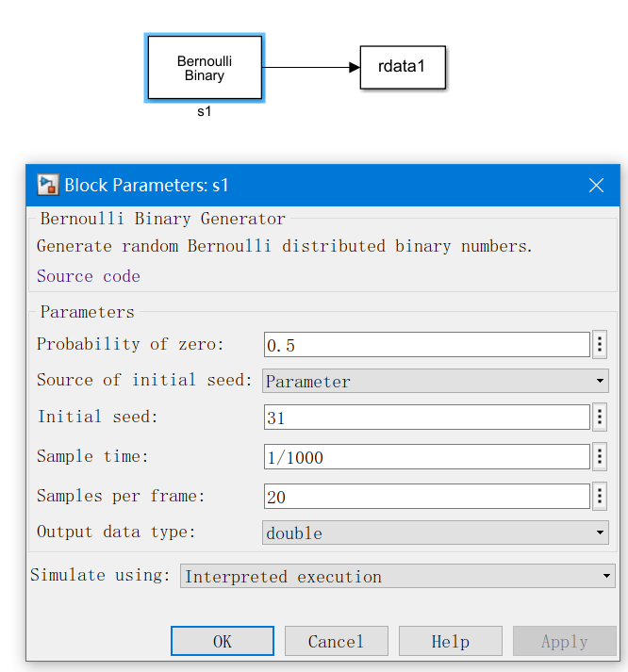Open the more options menu for Samples per frame
Screen dimensions: 628x672
click(x=600, y=497)
